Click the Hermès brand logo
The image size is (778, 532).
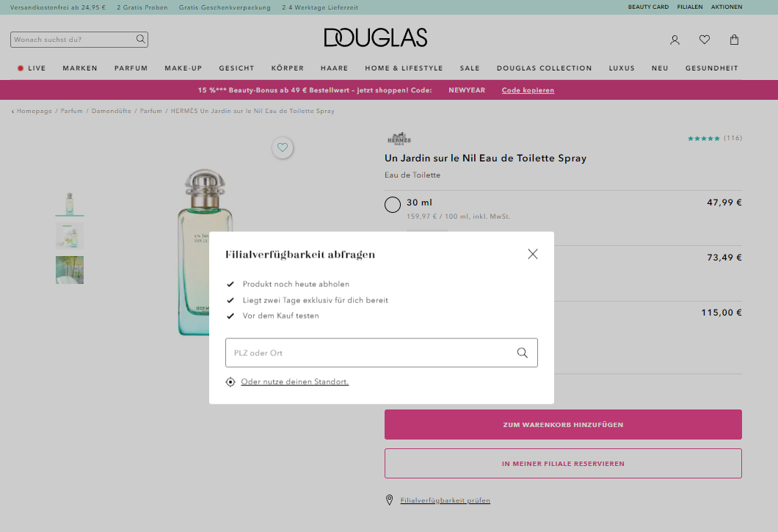tap(399, 139)
